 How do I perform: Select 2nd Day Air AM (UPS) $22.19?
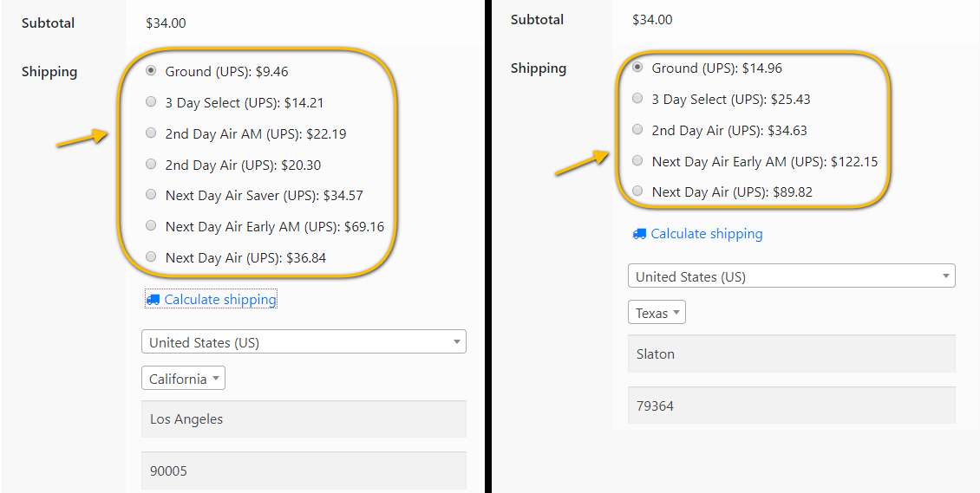point(151,133)
